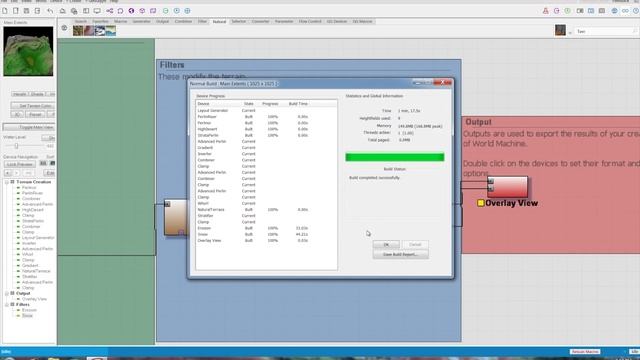This screenshot has width=640, height=360.
Task: Select NaturalTerrace in the device tree
Action: click(36, 271)
